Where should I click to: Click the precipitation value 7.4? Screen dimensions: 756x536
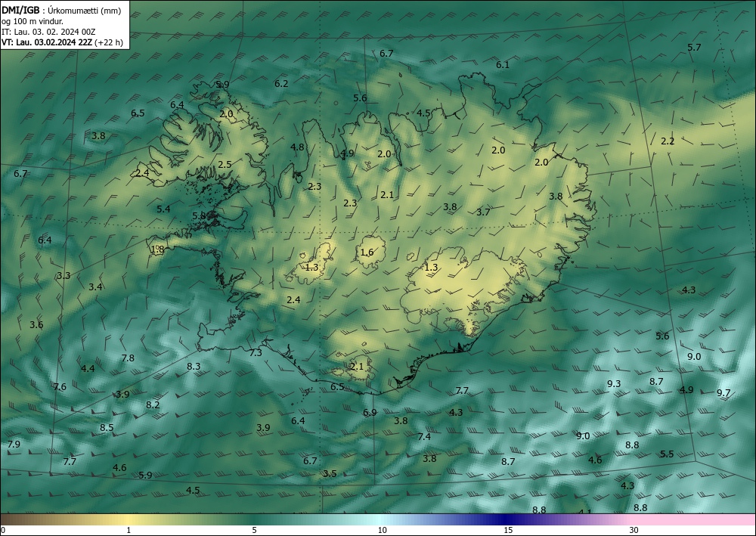tap(424, 437)
